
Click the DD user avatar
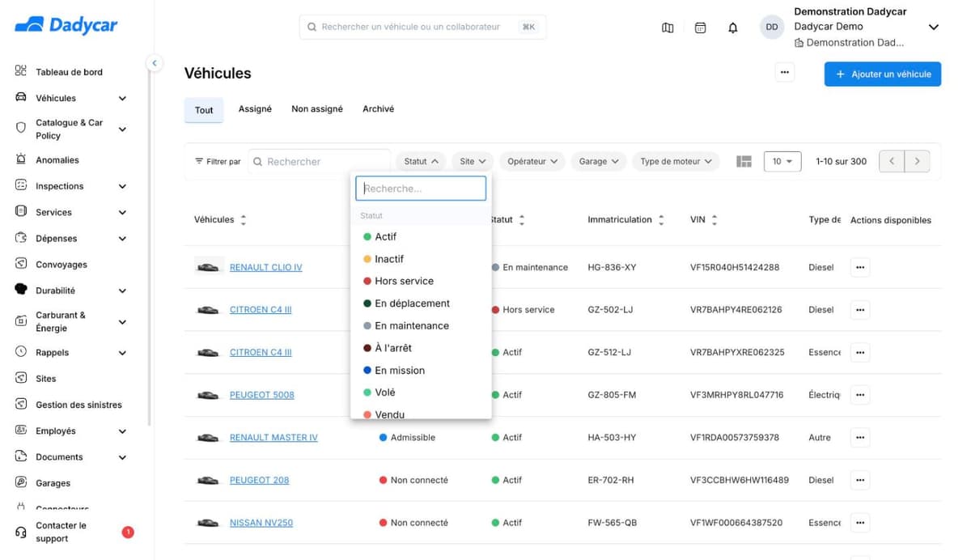pyautogui.click(x=772, y=27)
